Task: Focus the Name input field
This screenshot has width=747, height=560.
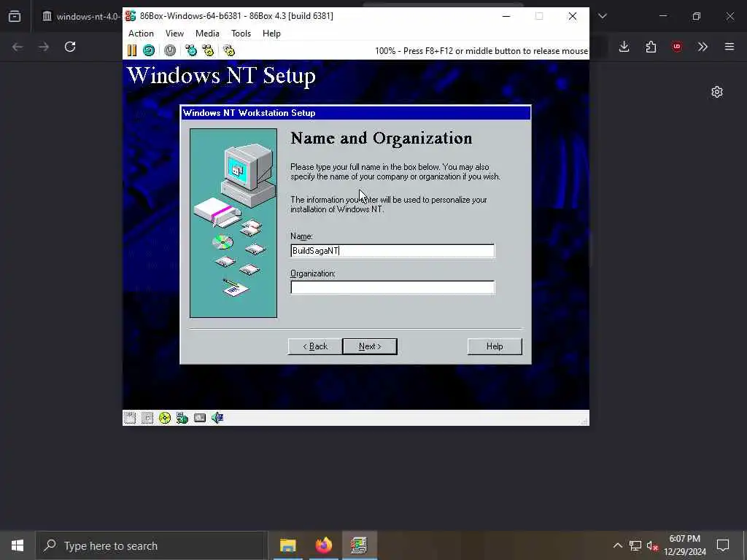Action: tap(392, 251)
